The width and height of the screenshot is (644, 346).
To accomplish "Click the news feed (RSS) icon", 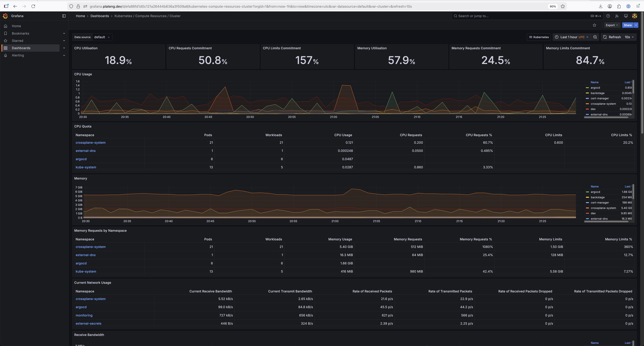I will pyautogui.click(x=617, y=16).
